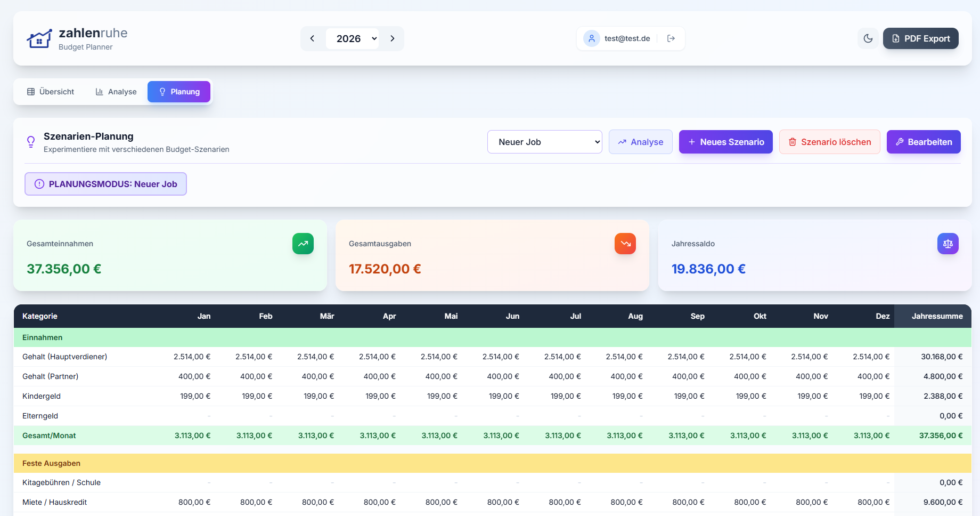
Task: Toggle dark mode with moon icon
Action: (868, 38)
